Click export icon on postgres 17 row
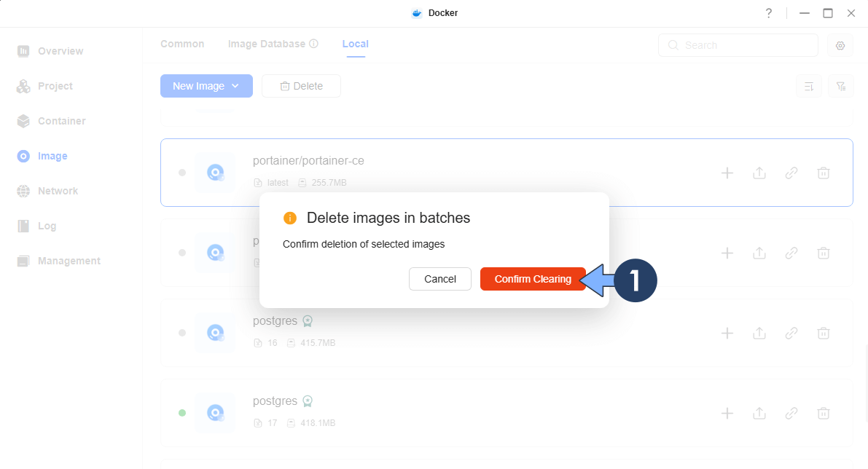The height and width of the screenshot is (469, 868). pyautogui.click(x=759, y=413)
